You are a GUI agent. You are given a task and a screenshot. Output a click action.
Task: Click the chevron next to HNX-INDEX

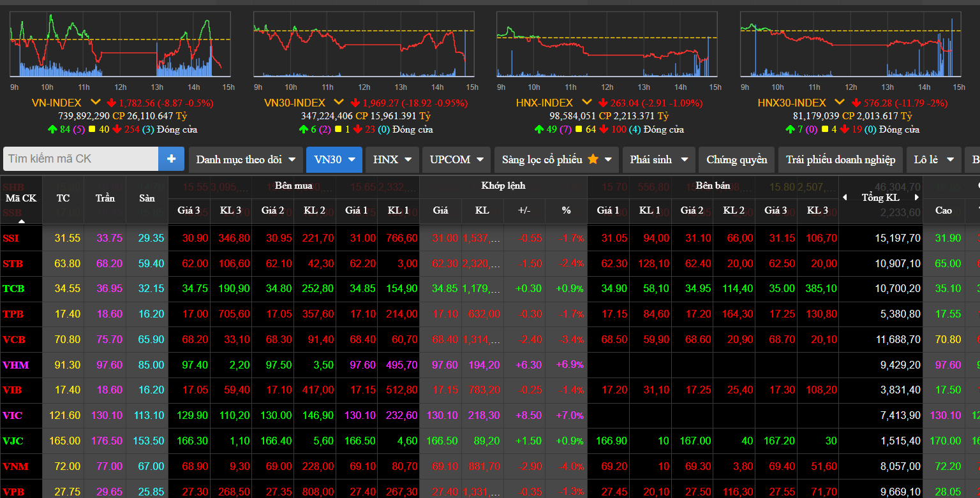pos(588,102)
